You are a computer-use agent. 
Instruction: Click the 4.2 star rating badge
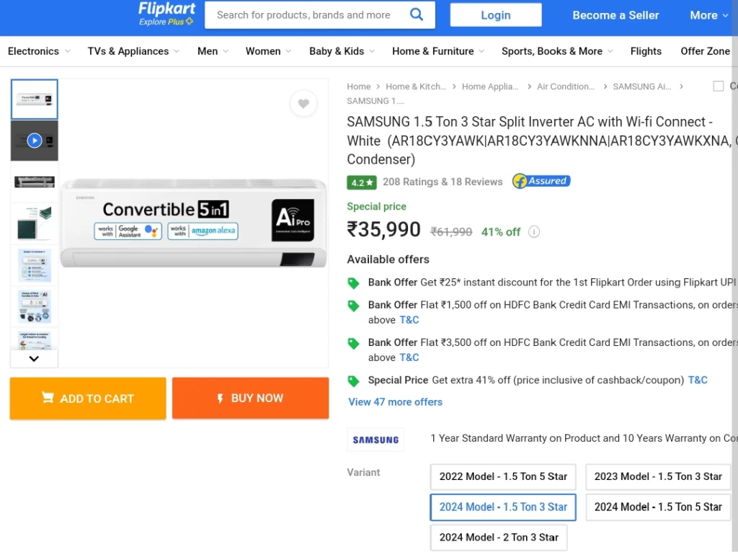click(362, 182)
